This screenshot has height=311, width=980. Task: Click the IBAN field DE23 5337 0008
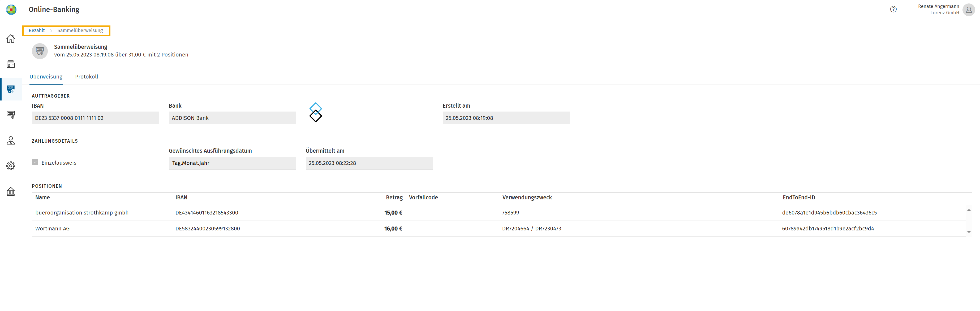[x=96, y=118]
